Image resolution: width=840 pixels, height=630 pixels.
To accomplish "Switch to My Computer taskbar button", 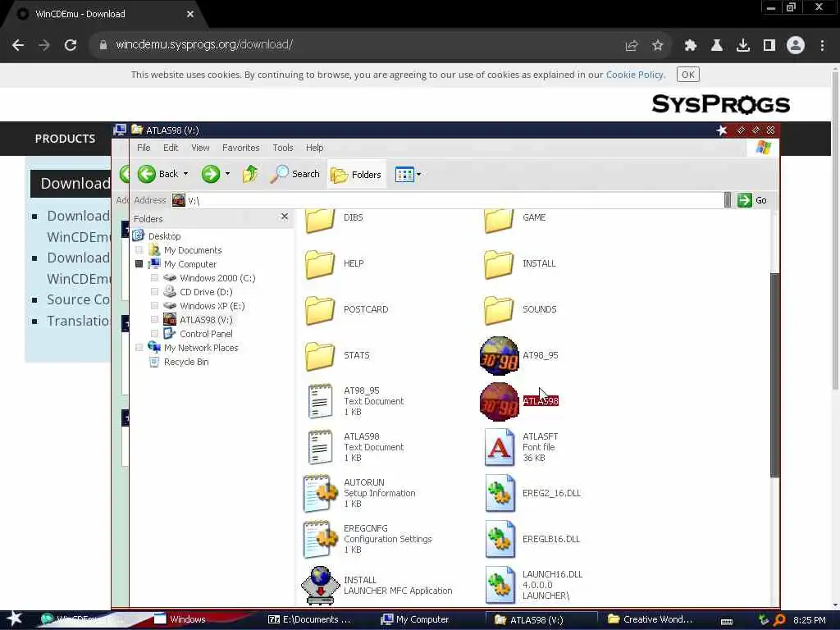I will [415, 619].
